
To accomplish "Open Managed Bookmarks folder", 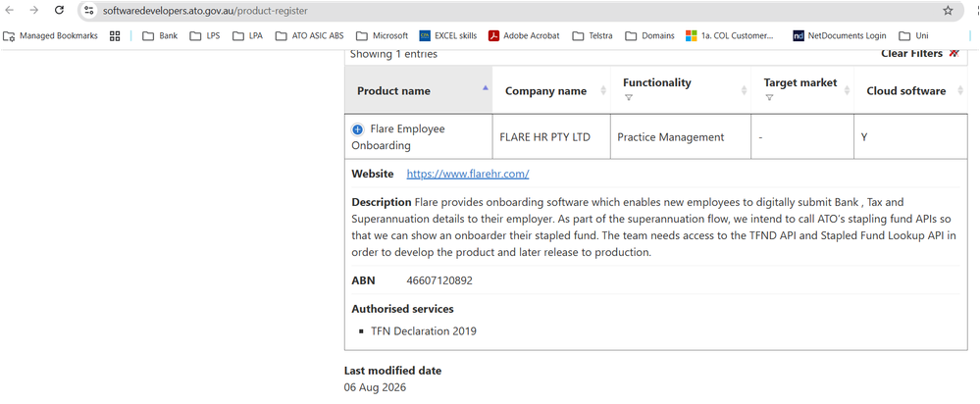I will click(x=51, y=35).
